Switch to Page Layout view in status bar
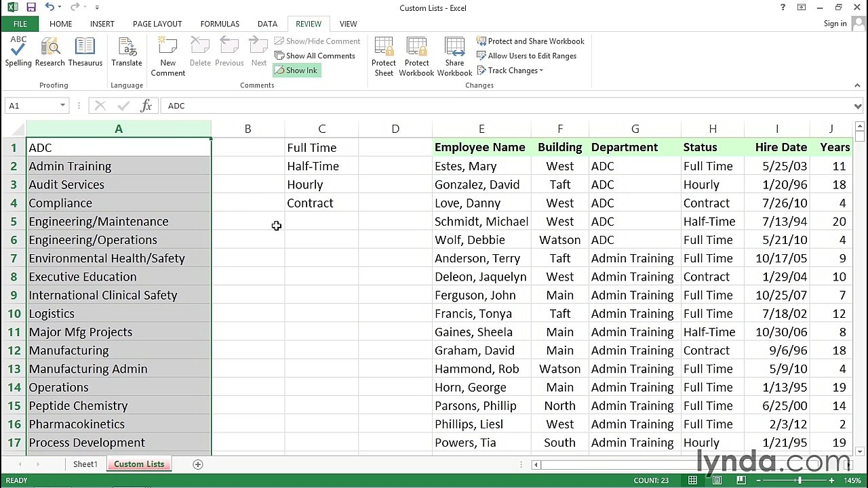Screen dimensions: 868x488 coord(717,481)
